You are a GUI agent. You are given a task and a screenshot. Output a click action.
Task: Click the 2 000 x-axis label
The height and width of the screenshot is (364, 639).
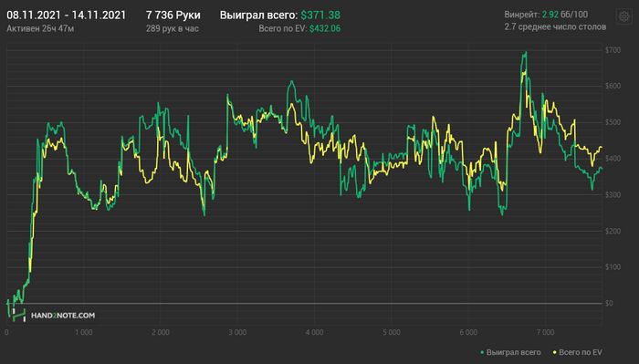click(161, 332)
